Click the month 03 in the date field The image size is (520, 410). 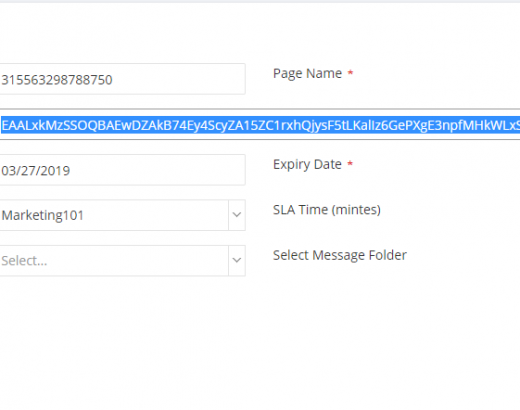coord(8,171)
